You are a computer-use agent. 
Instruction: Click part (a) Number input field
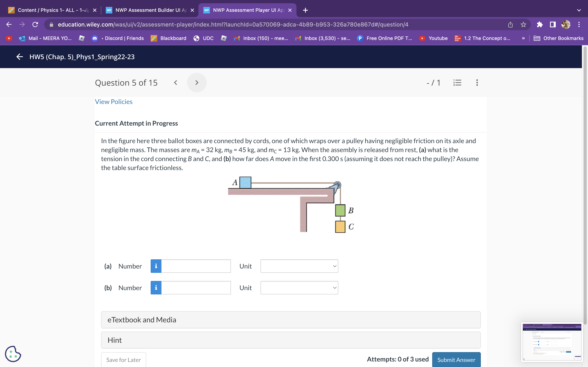(196, 266)
